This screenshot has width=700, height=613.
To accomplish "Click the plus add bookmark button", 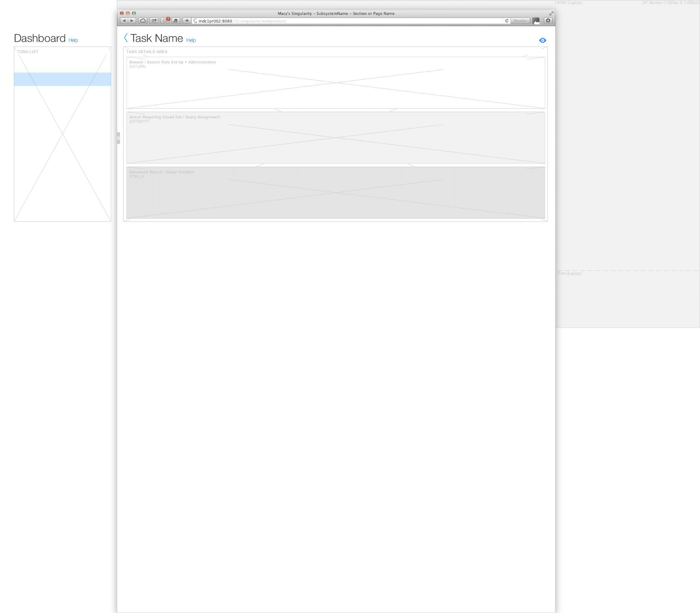I will coord(187,21).
